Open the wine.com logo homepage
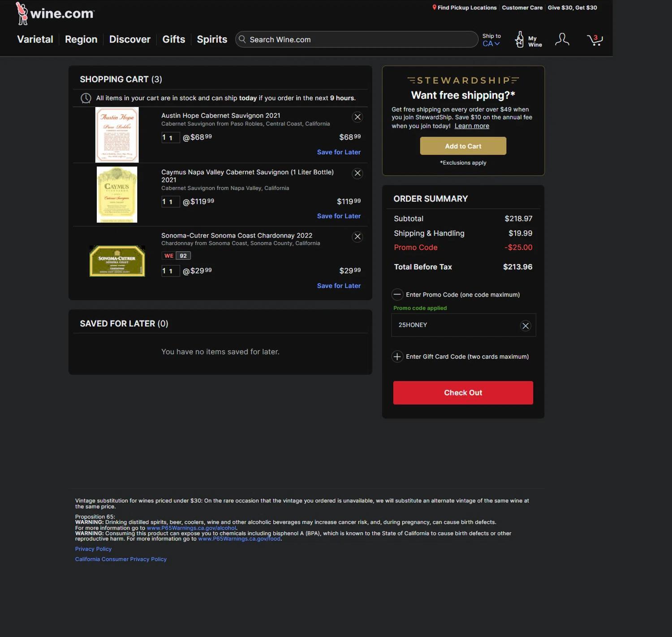The height and width of the screenshot is (637, 672). pyautogui.click(x=55, y=13)
